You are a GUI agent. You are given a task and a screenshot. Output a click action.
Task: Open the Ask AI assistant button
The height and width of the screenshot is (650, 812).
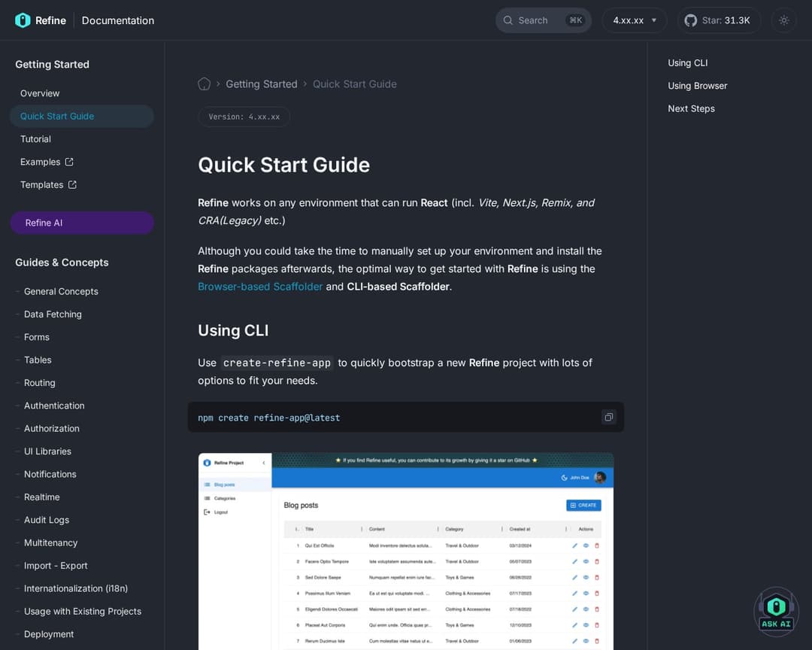[x=776, y=612]
